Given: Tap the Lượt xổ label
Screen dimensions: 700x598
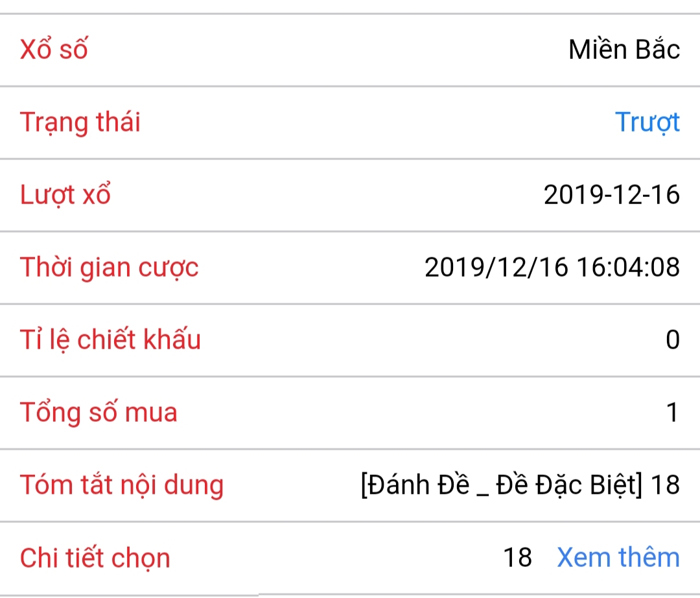Looking at the screenshot, I should pos(65,194).
